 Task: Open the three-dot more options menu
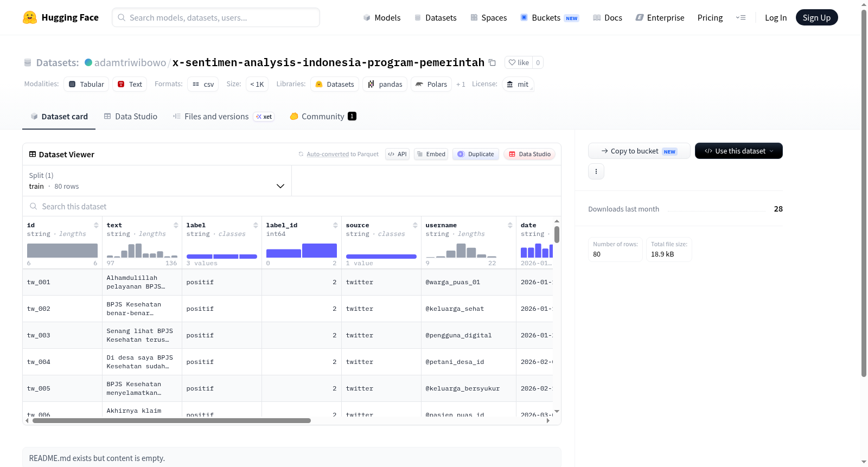(x=596, y=171)
